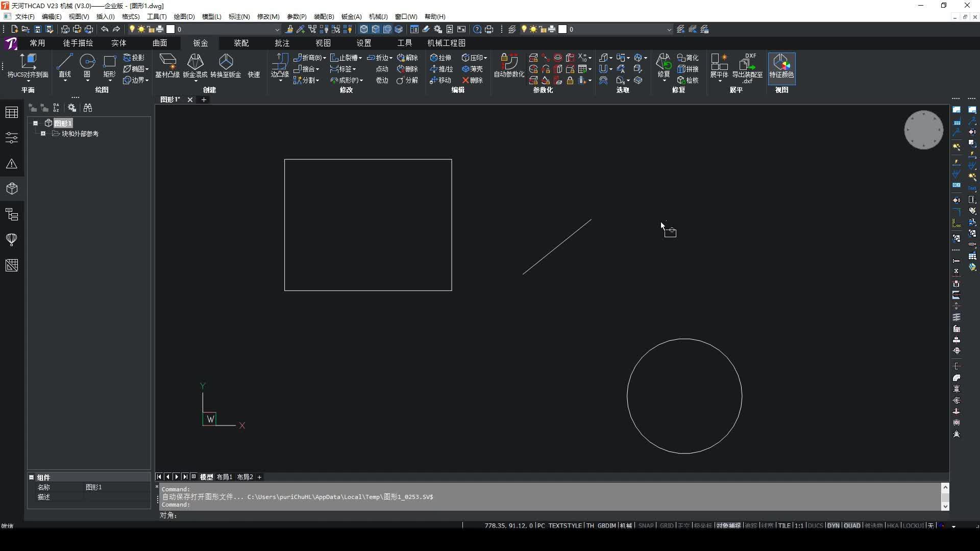Open the layer name dropdown in top toolbar

coord(277,30)
